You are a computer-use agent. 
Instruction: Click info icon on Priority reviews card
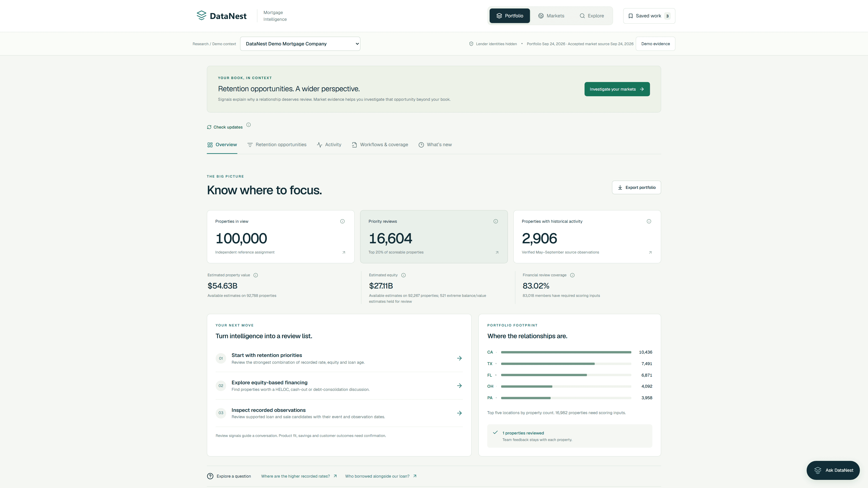click(x=496, y=221)
